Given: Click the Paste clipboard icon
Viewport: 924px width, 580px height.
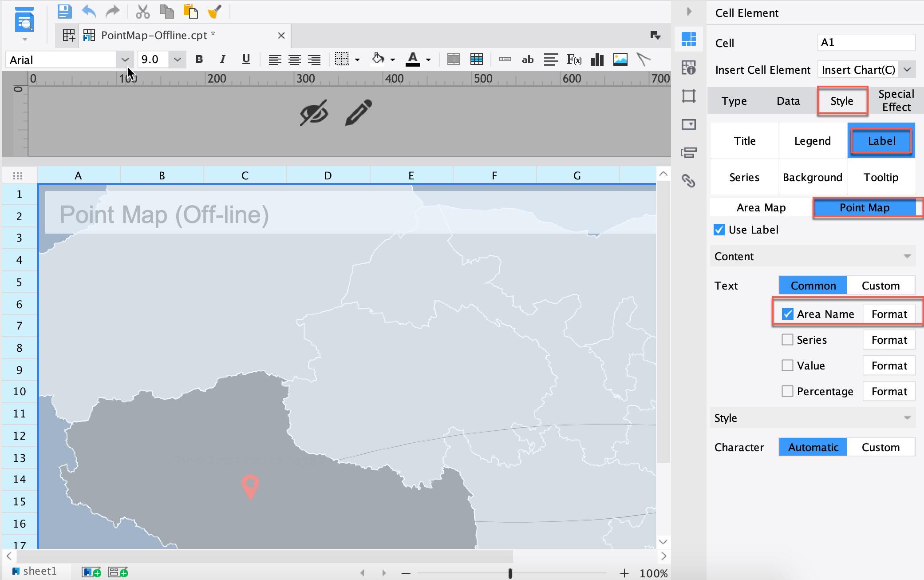Looking at the screenshot, I should (x=191, y=12).
